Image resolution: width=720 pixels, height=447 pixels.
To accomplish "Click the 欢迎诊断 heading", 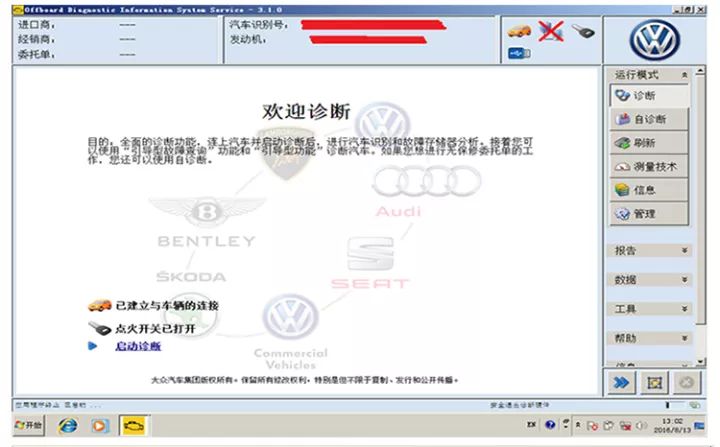I will pyautogui.click(x=306, y=112).
